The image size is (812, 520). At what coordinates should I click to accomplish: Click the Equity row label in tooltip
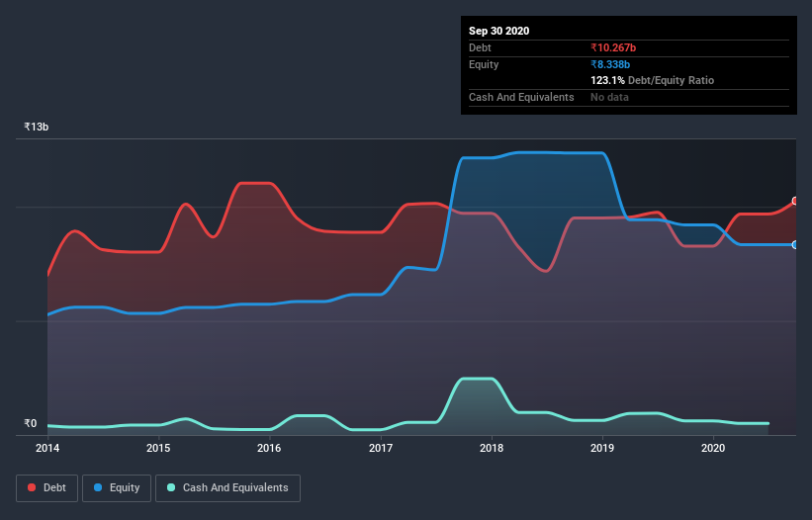(484, 64)
